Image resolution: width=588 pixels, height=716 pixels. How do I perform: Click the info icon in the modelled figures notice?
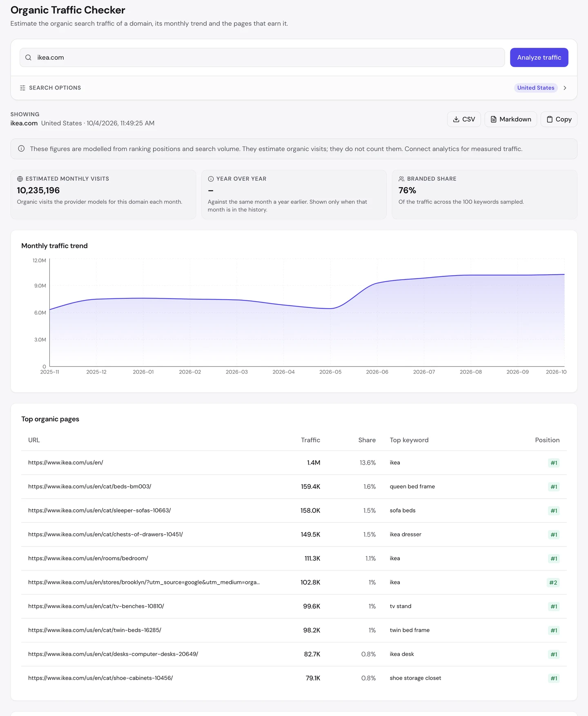coord(21,149)
